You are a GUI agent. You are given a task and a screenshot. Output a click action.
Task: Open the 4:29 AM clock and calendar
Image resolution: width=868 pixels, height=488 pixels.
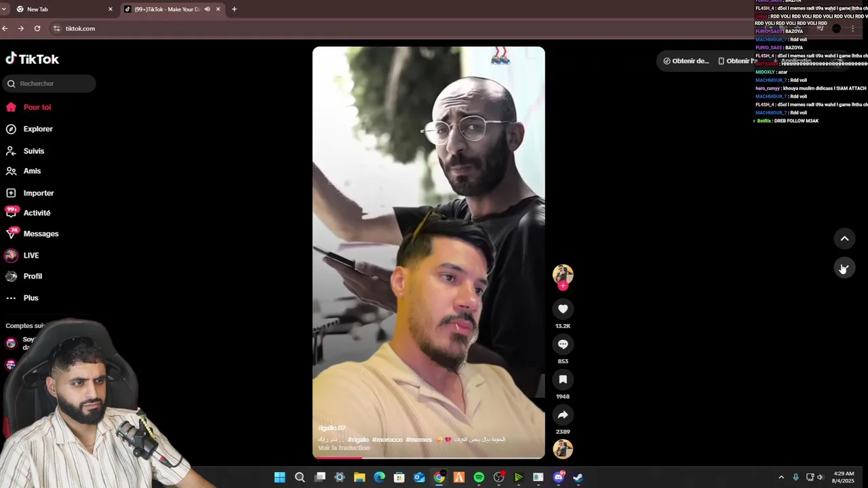(844, 477)
